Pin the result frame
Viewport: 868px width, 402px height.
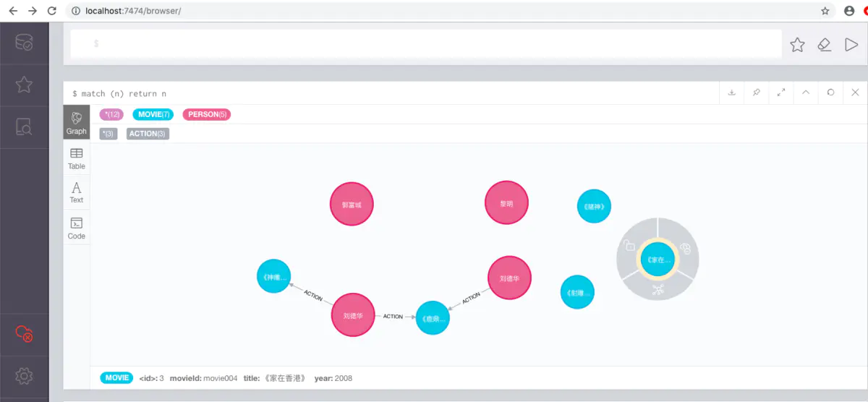pos(756,93)
